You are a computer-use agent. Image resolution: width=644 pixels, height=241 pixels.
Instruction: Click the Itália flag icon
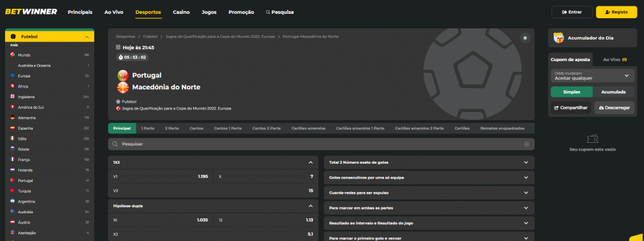13,138
